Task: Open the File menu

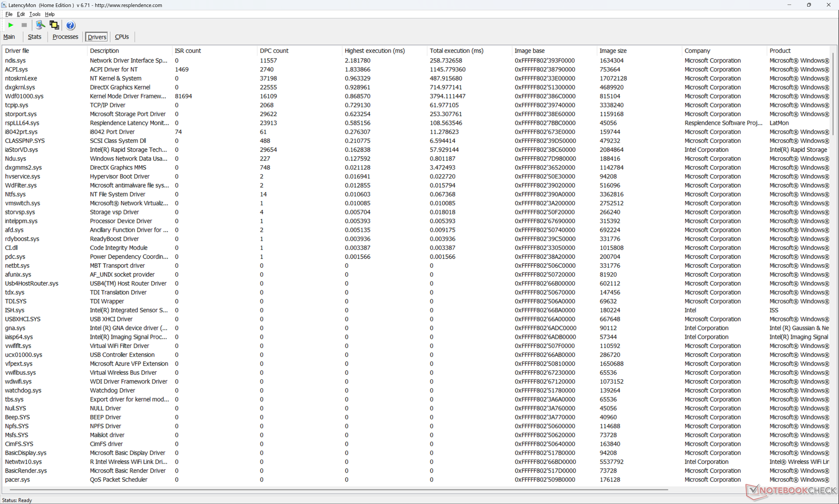Action: coord(9,14)
